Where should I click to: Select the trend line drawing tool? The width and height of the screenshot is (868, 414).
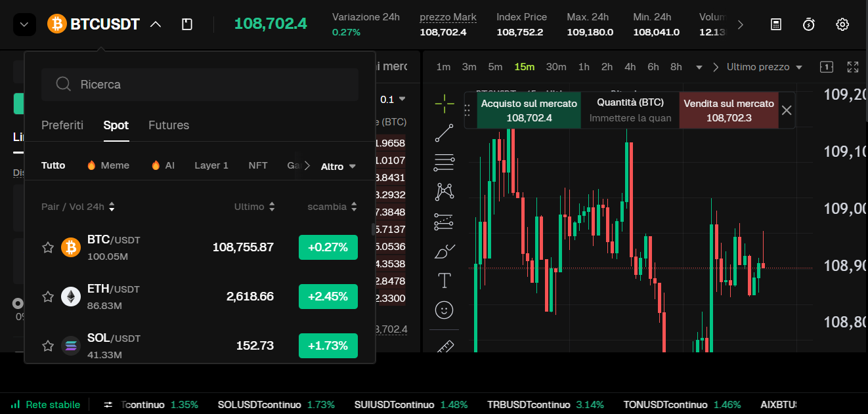[x=445, y=133]
